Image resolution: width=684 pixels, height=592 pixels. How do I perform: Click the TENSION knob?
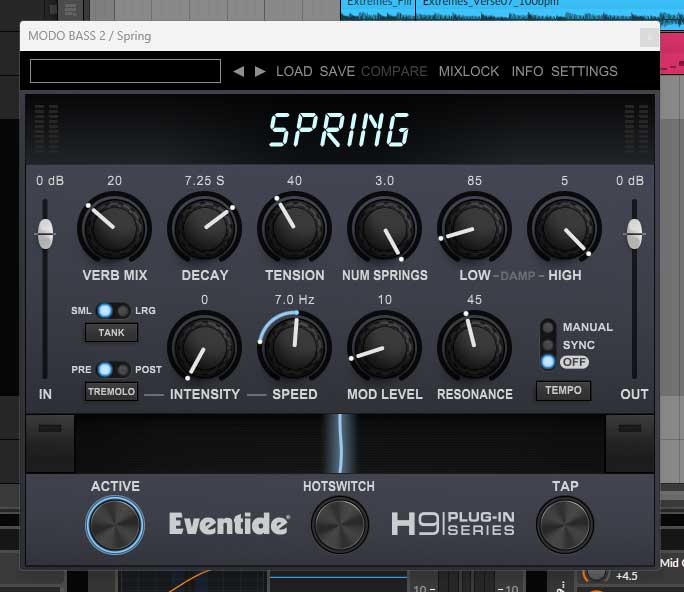click(294, 228)
